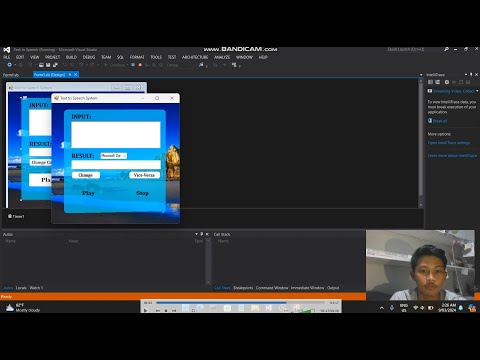Screen dimensions: 480x360
Task: Click the Visual Studio logo icon
Action: coord(7,50)
